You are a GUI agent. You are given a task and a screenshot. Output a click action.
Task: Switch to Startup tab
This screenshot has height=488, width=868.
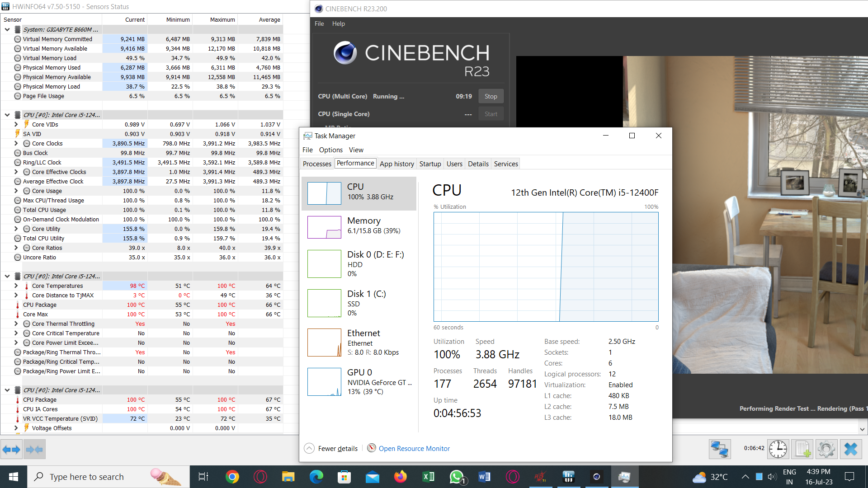(430, 164)
